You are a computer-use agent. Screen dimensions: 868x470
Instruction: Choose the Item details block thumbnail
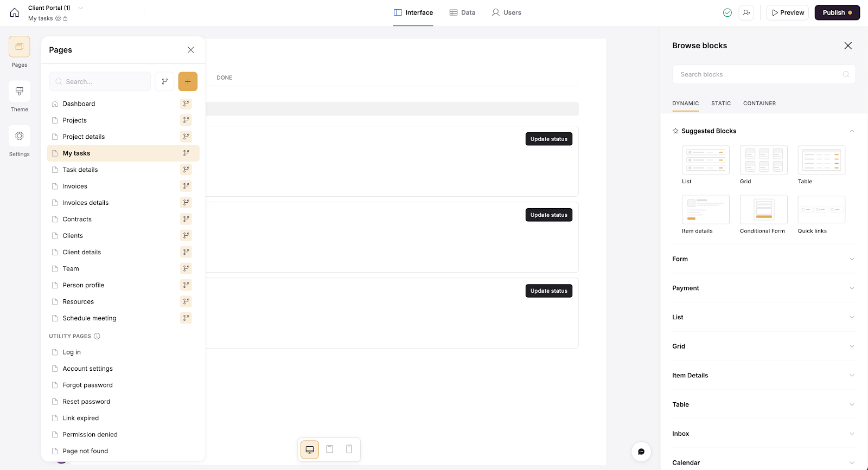706,209
